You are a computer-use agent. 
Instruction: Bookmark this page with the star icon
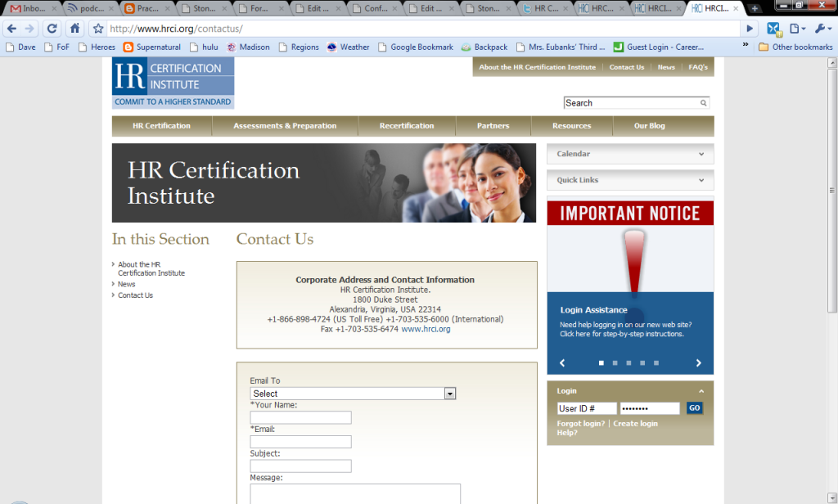[98, 29]
